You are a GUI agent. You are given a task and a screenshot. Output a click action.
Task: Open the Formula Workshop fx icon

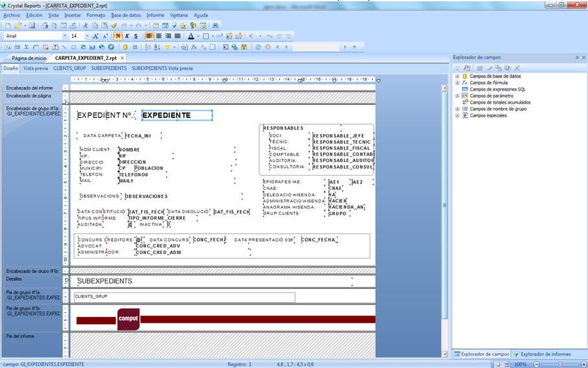coord(194,47)
